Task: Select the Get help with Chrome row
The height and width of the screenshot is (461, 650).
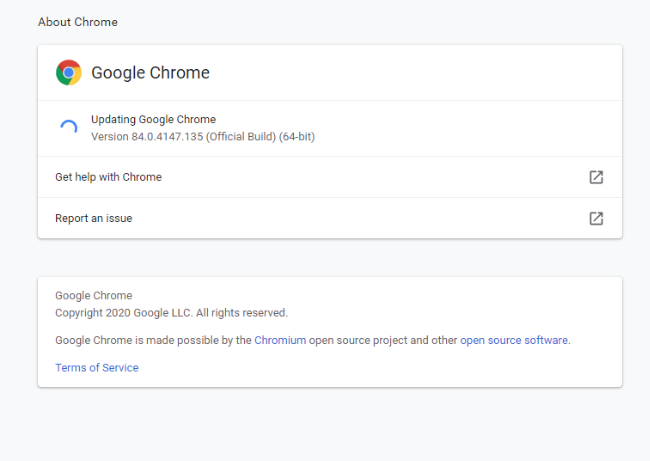Action: [x=330, y=177]
